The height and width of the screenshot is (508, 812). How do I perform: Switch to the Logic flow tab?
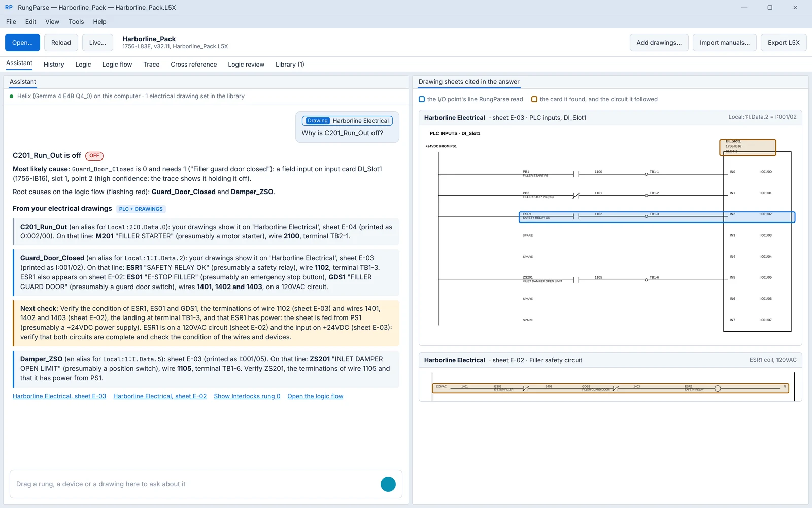pos(117,65)
